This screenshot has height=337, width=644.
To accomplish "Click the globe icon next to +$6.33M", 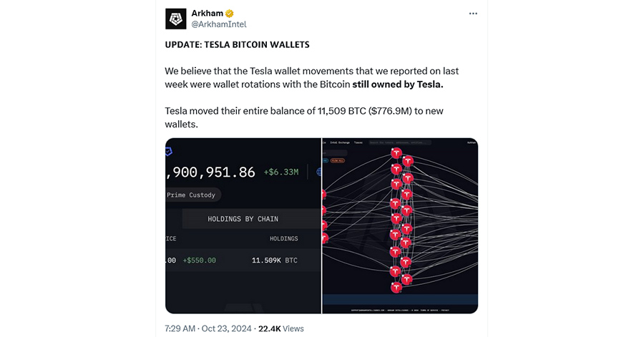I will pos(319,172).
